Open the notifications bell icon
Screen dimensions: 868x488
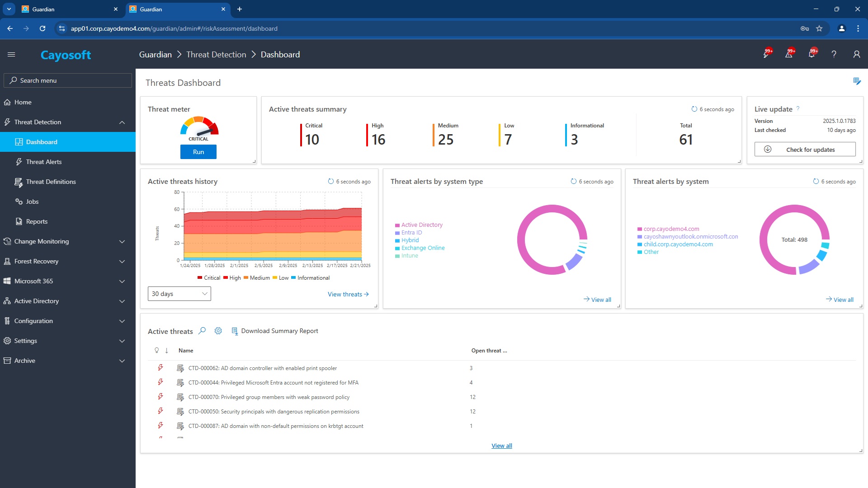[811, 54]
